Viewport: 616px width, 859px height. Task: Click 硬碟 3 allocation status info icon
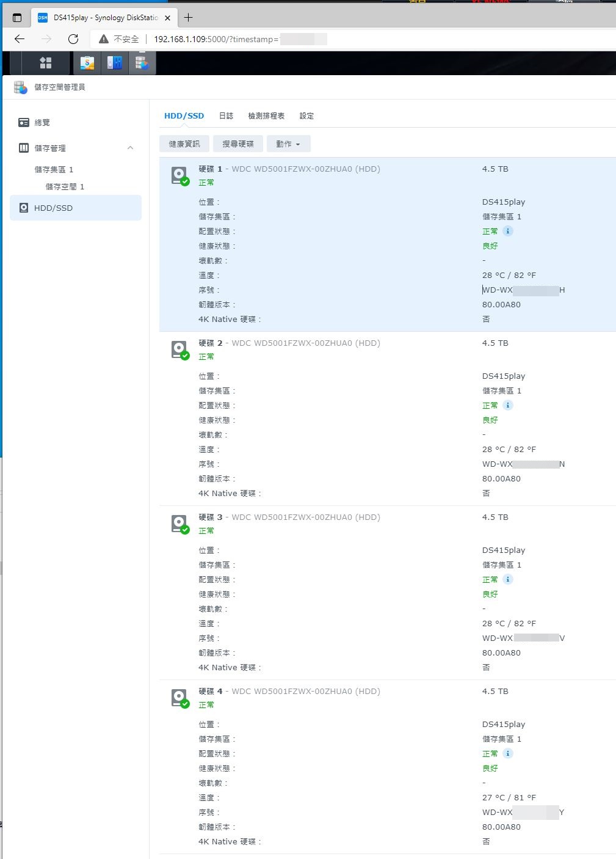(508, 579)
